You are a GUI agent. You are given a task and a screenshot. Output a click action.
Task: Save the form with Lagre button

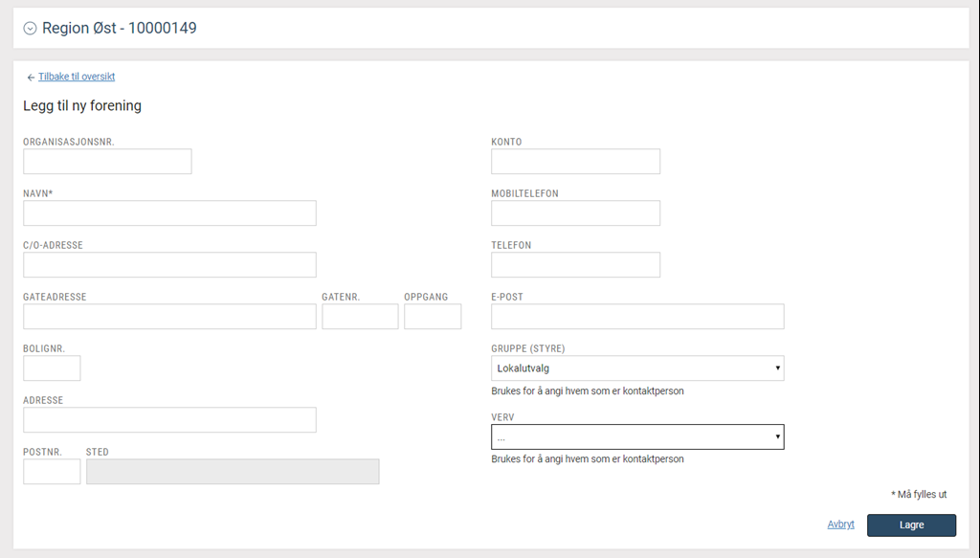911,525
